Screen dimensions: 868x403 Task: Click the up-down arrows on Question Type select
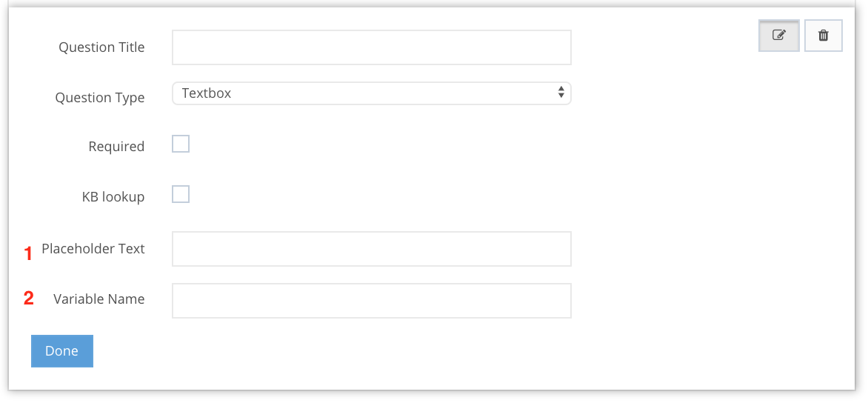[561, 93]
